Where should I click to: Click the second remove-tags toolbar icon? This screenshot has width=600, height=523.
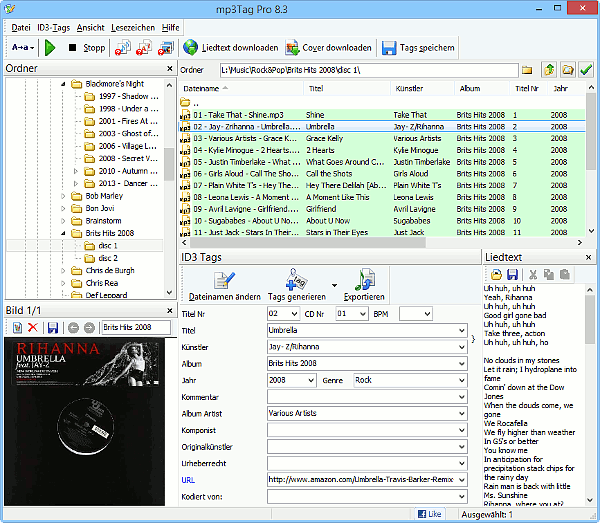click(x=144, y=48)
